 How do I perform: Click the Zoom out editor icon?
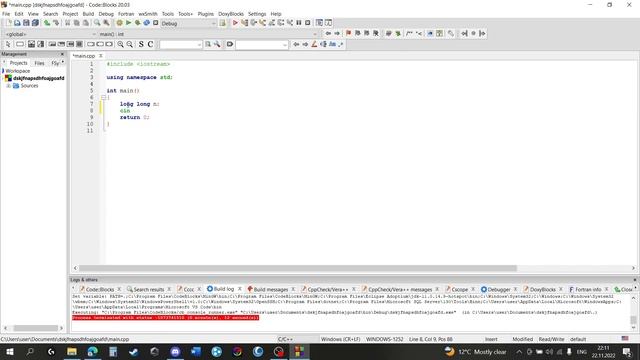click(129, 44)
